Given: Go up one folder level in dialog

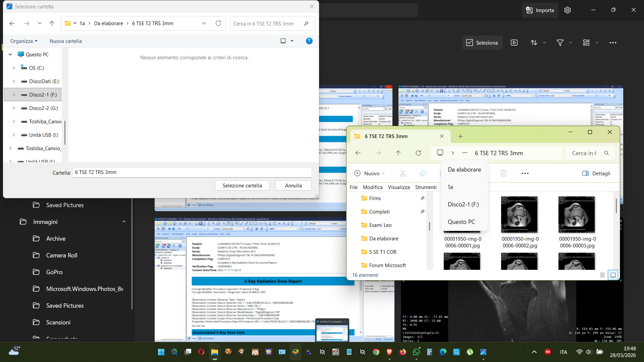Looking at the screenshot, I should (x=52, y=23).
